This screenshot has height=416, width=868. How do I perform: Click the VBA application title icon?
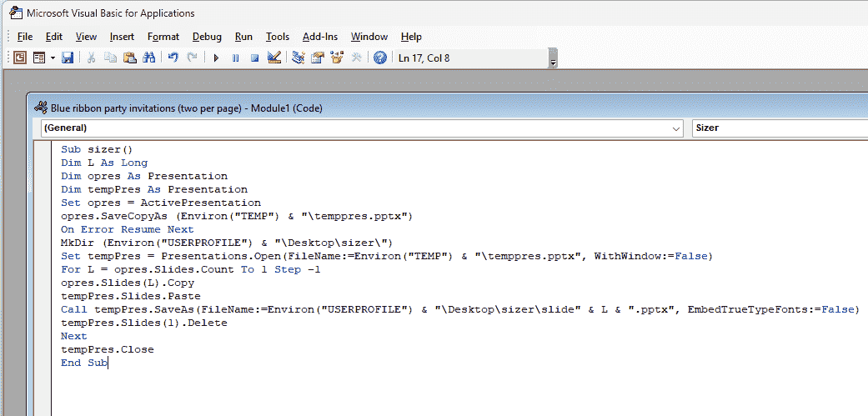(x=16, y=13)
